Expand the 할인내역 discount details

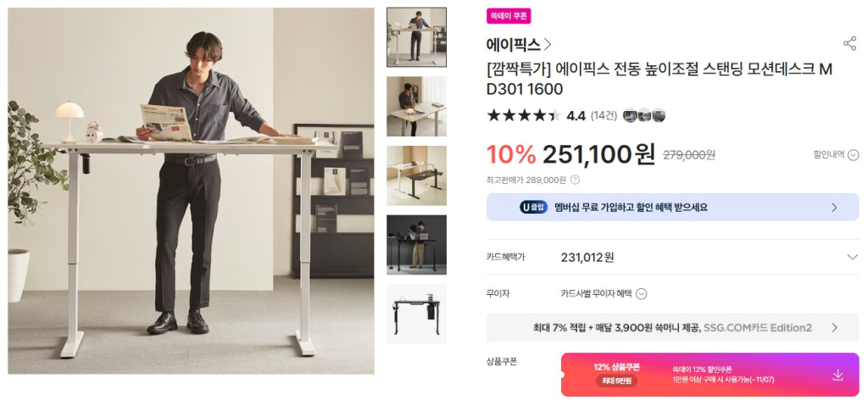836,155
